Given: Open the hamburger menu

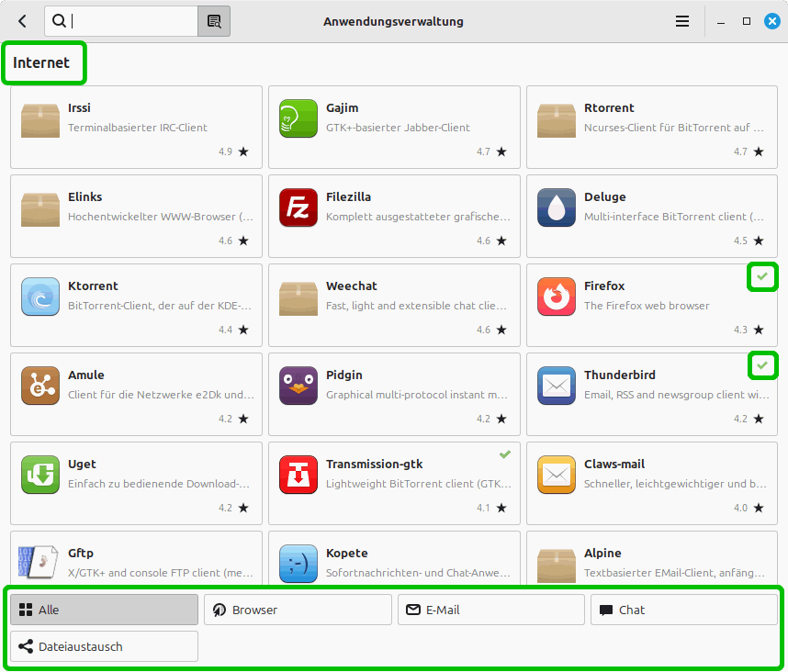Looking at the screenshot, I should coord(682,21).
